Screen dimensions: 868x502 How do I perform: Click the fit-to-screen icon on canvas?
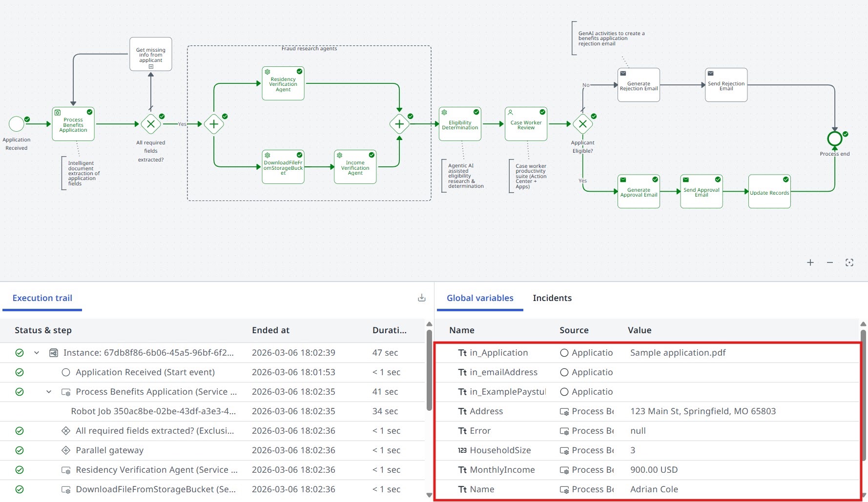849,262
